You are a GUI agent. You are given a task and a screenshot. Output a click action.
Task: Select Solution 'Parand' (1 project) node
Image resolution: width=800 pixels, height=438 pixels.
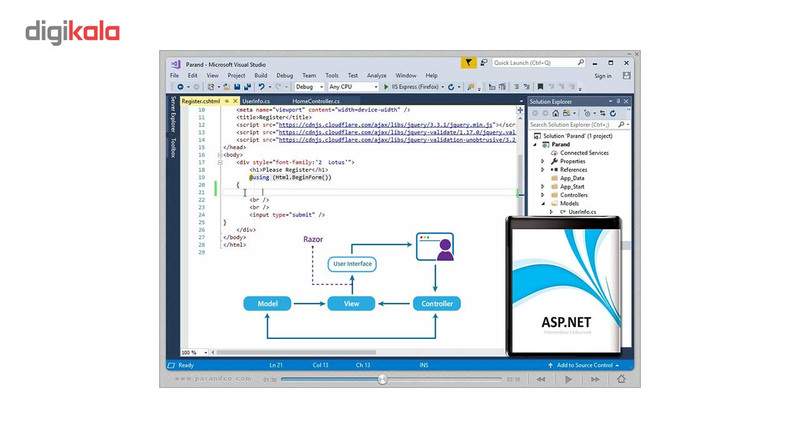[573, 136]
